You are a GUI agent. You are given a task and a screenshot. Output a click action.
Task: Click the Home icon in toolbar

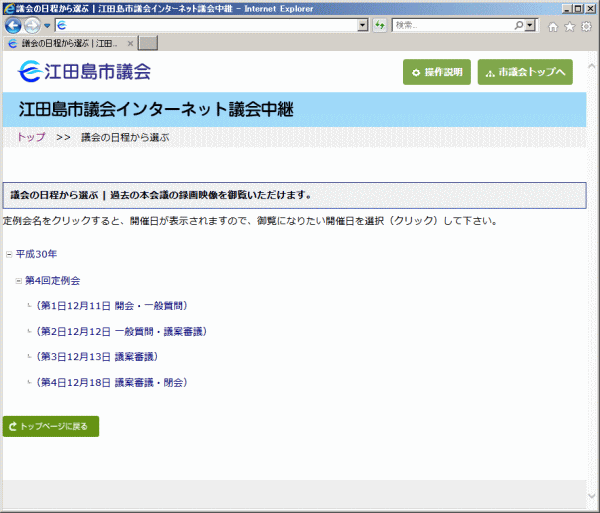point(553,26)
